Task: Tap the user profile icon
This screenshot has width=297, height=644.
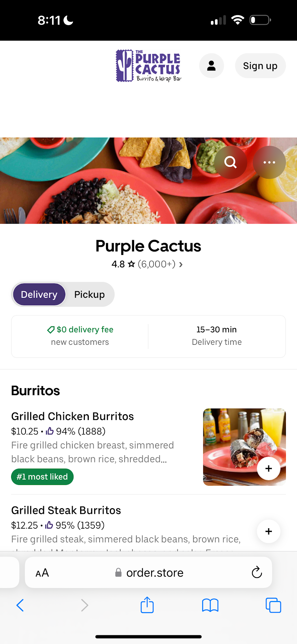Action: click(212, 66)
